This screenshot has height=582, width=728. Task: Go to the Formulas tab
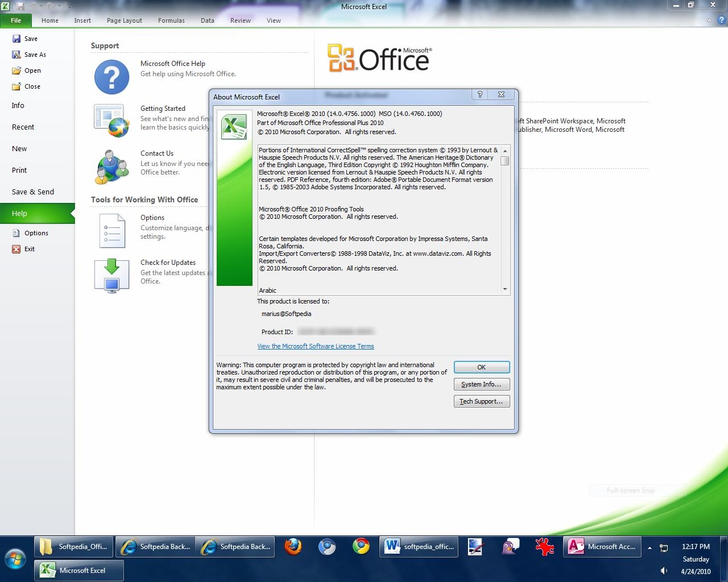[171, 20]
